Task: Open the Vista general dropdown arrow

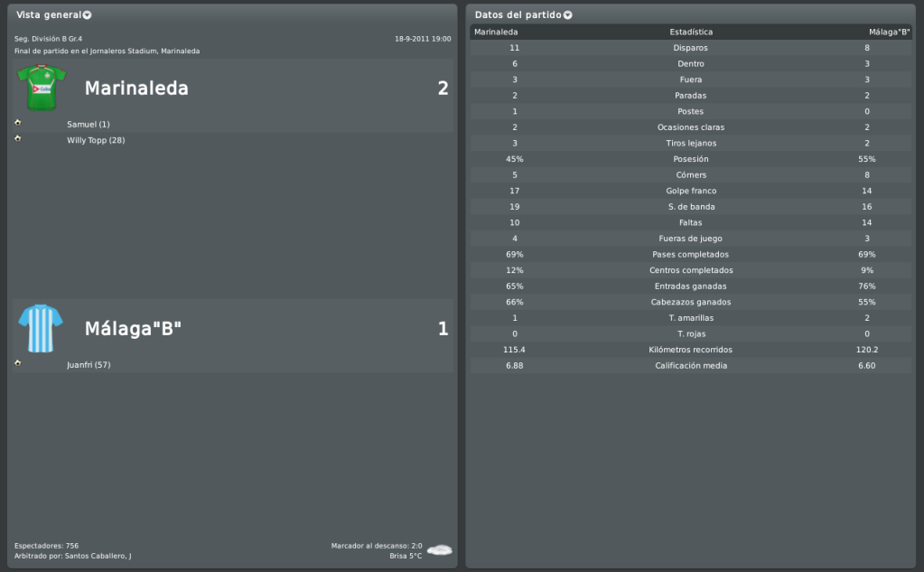Action: (x=88, y=14)
